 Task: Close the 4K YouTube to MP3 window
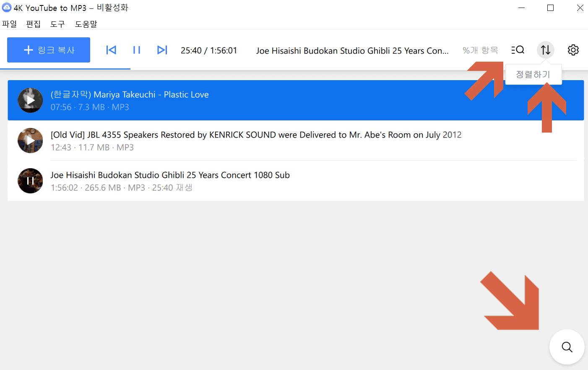pos(580,8)
